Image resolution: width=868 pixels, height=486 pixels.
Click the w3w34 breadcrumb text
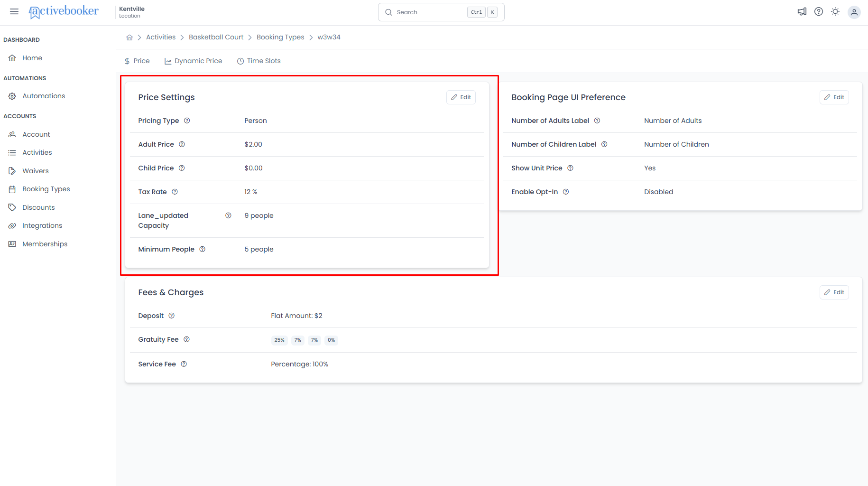pyautogui.click(x=329, y=37)
